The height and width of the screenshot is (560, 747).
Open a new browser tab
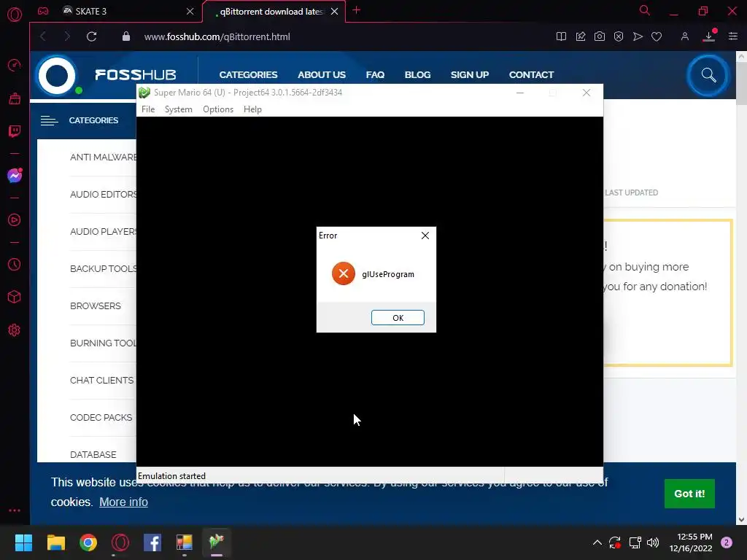pyautogui.click(x=356, y=10)
